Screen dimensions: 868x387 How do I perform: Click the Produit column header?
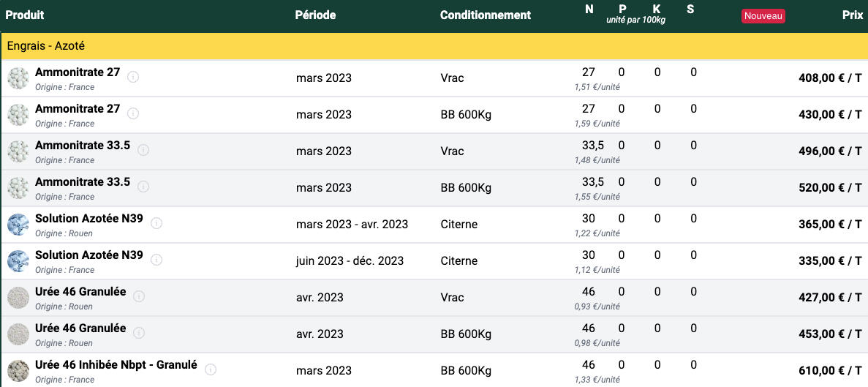(25, 15)
